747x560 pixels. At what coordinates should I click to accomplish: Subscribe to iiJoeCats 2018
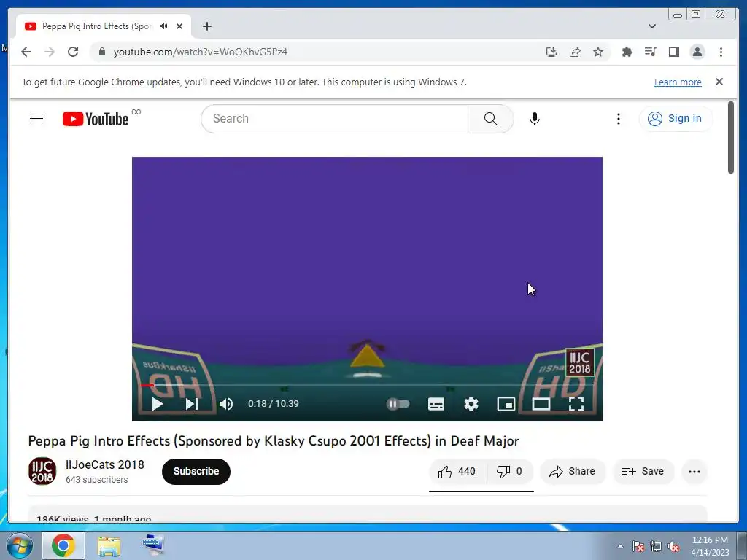pyautogui.click(x=196, y=472)
